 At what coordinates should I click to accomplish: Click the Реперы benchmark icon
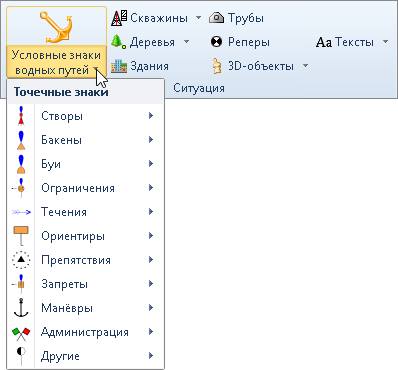pyautogui.click(x=216, y=42)
